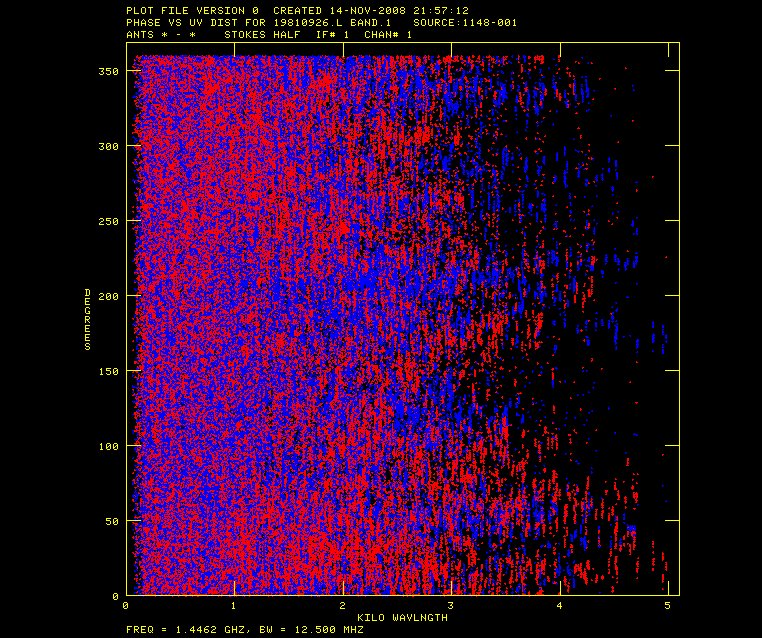Click the 200 tick label on the degrees axis
Screen dimensions: 762x638
point(108,296)
